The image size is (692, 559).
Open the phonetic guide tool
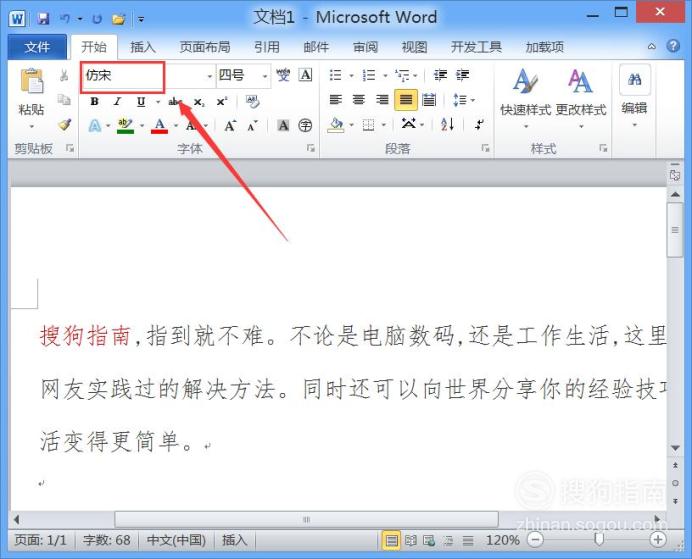[283, 75]
